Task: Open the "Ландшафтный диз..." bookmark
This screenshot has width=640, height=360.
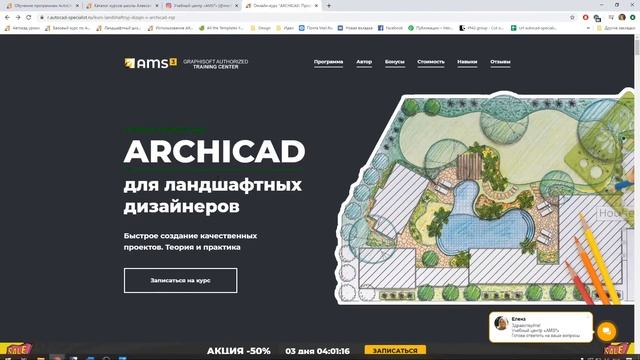Action: [x=118, y=28]
